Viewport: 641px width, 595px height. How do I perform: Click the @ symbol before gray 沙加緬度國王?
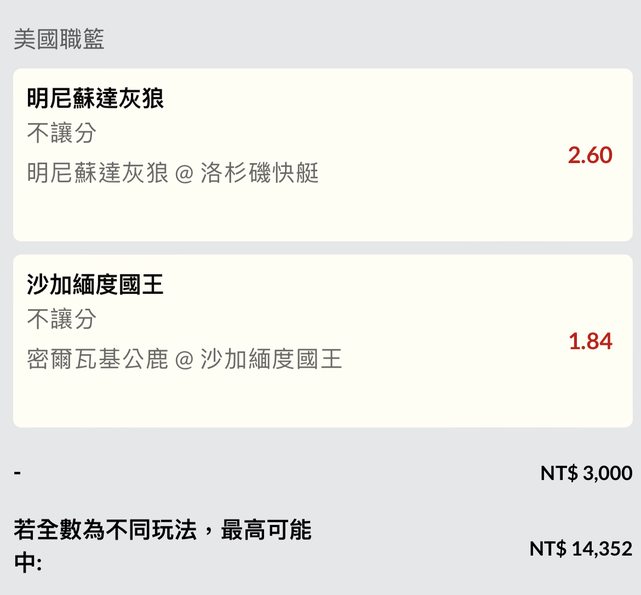tap(184, 360)
